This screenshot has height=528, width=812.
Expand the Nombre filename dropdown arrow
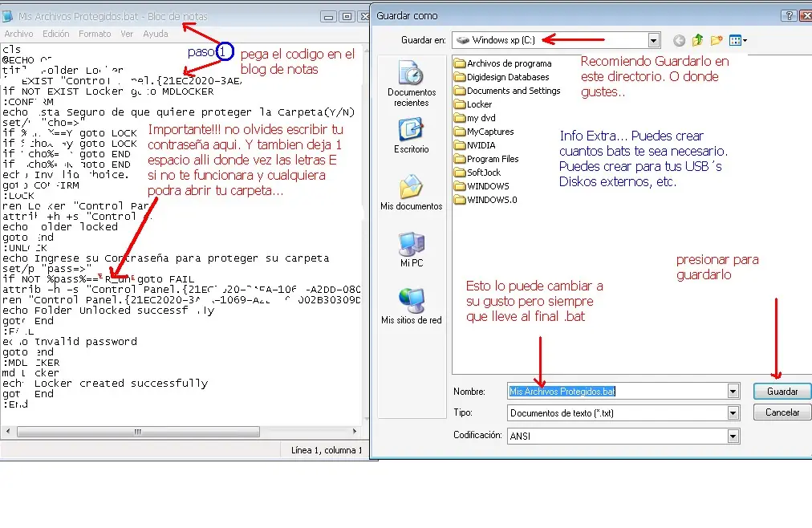(x=733, y=392)
